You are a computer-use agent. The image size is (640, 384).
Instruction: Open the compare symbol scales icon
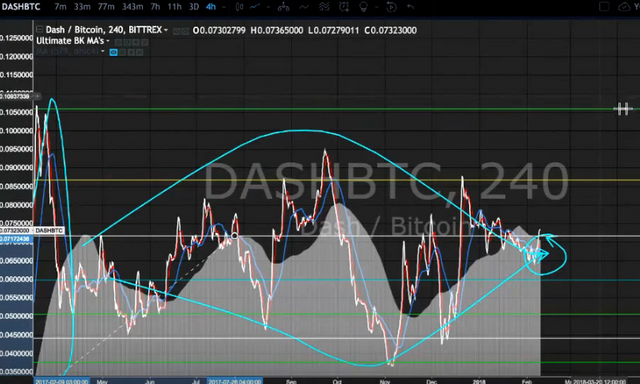(x=283, y=7)
